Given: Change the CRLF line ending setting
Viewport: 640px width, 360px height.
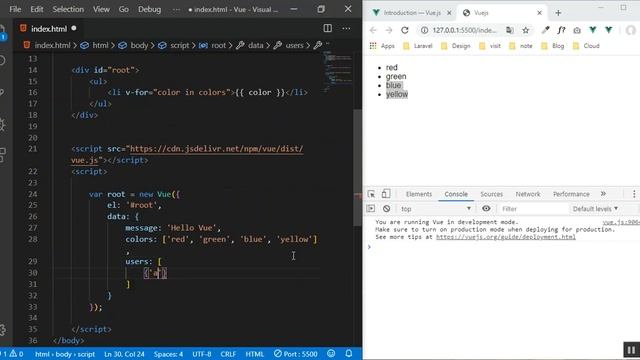Looking at the screenshot, I should tap(228, 354).
